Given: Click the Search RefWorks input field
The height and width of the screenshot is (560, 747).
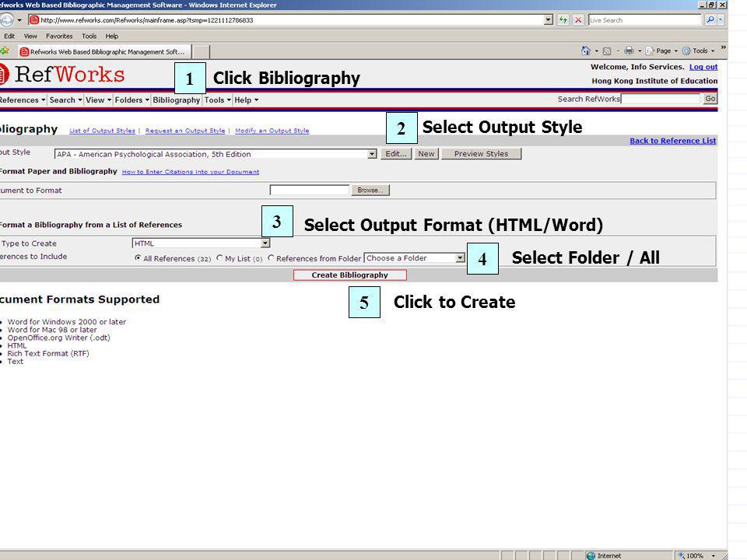Looking at the screenshot, I should (x=661, y=99).
